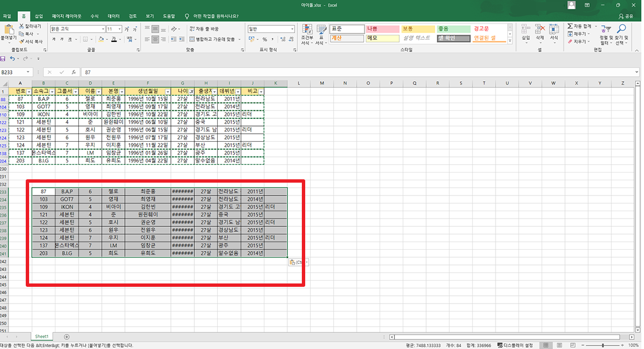Click the Tell Me search box (어떤 작업을 원하시나요?)
The image size is (644, 349).
212,16
